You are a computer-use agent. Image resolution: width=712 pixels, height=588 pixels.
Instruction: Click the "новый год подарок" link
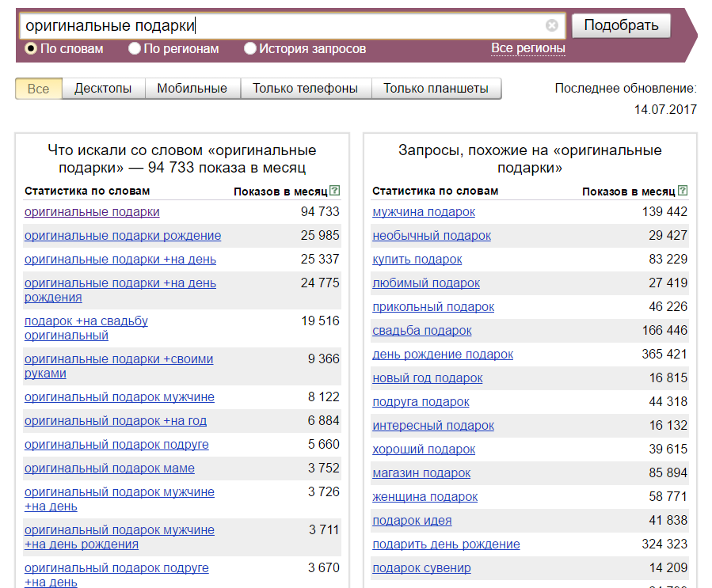pyautogui.click(x=427, y=378)
